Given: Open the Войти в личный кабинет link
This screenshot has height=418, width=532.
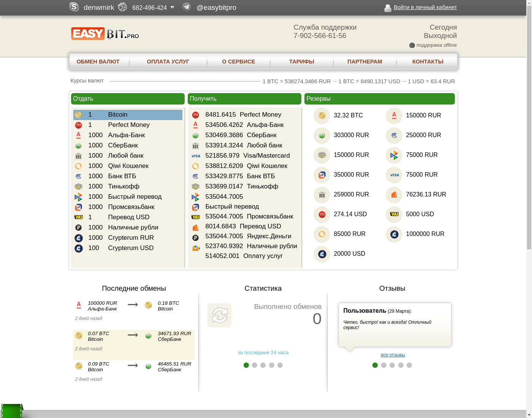Looking at the screenshot, I should tap(425, 7).
